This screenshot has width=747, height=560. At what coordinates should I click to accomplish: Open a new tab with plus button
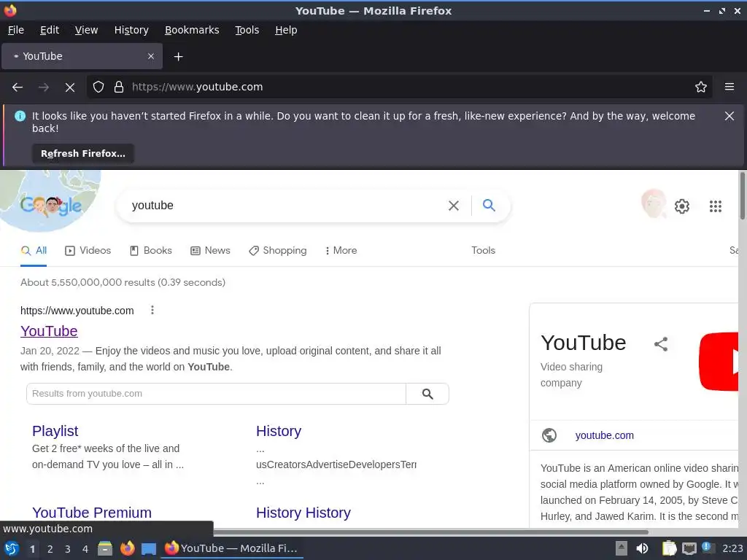point(178,57)
